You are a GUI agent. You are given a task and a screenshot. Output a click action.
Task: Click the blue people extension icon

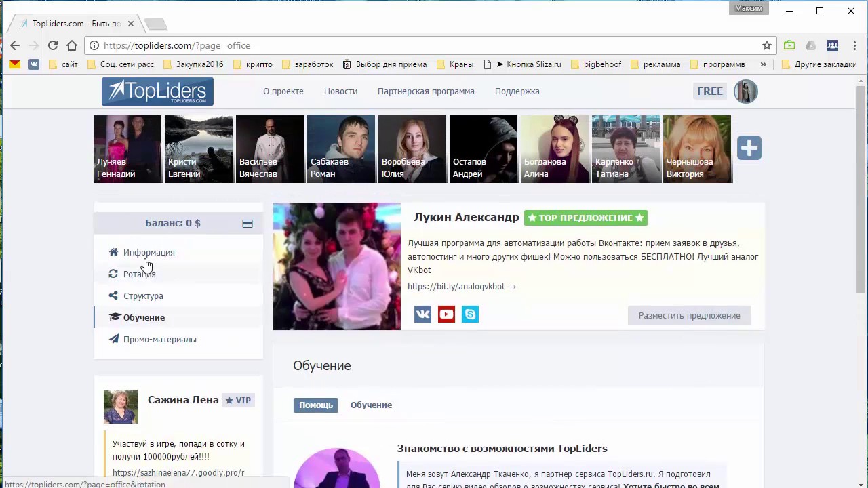pyautogui.click(x=833, y=45)
